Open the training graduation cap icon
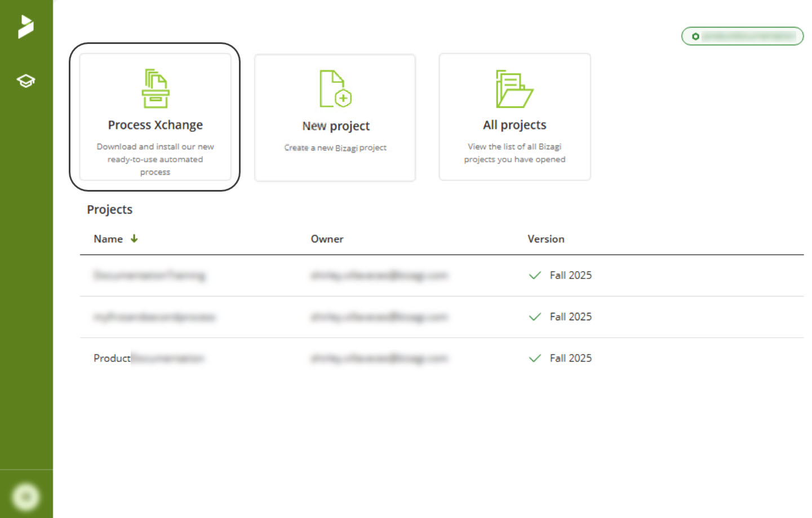Viewport: 812px width, 518px height. point(26,81)
